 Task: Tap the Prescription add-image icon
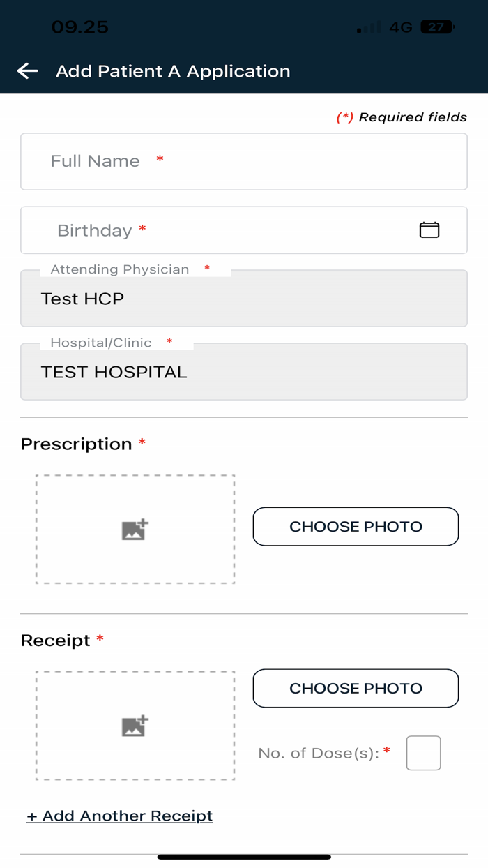pos(135,530)
